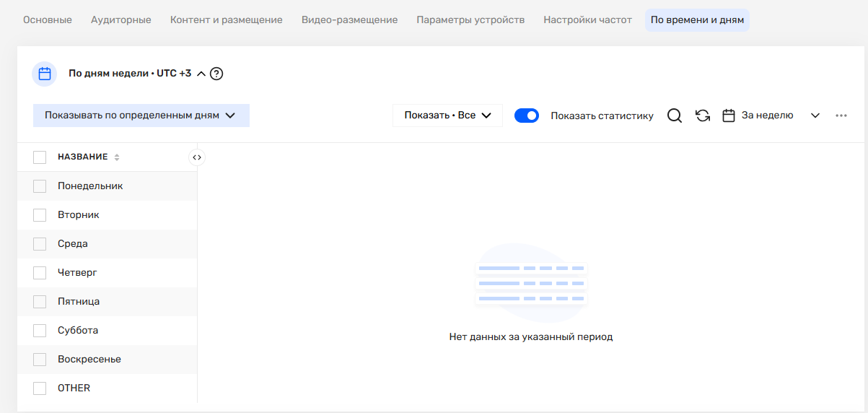Screen dimensions: 868x413
Task: Open the three-dots more options menu
Action: coord(841,116)
